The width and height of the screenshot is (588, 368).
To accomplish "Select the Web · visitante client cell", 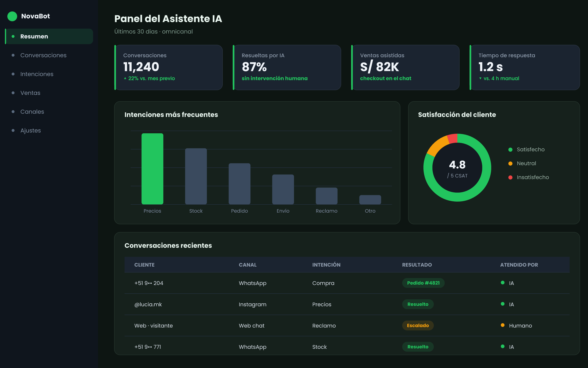I will [154, 326].
